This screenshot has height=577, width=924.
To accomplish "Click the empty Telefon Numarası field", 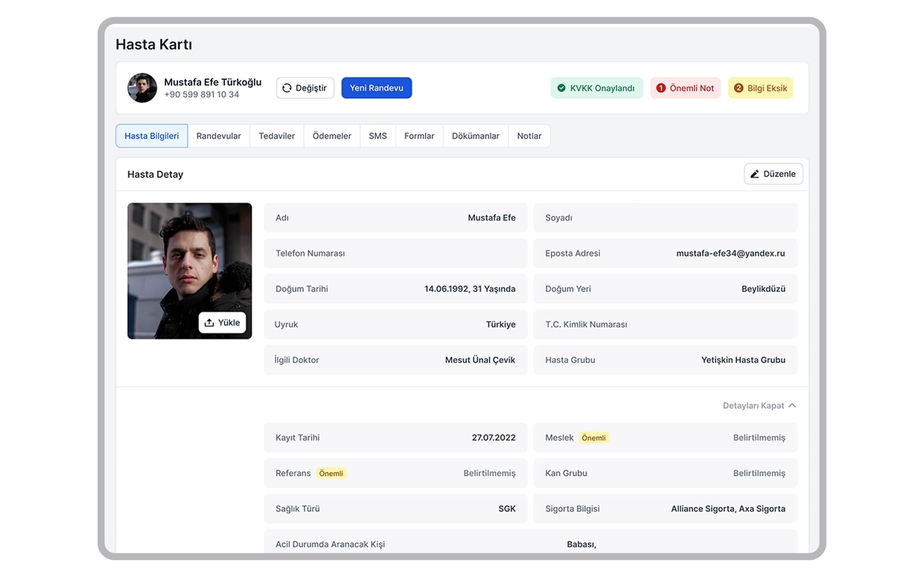I will (396, 253).
